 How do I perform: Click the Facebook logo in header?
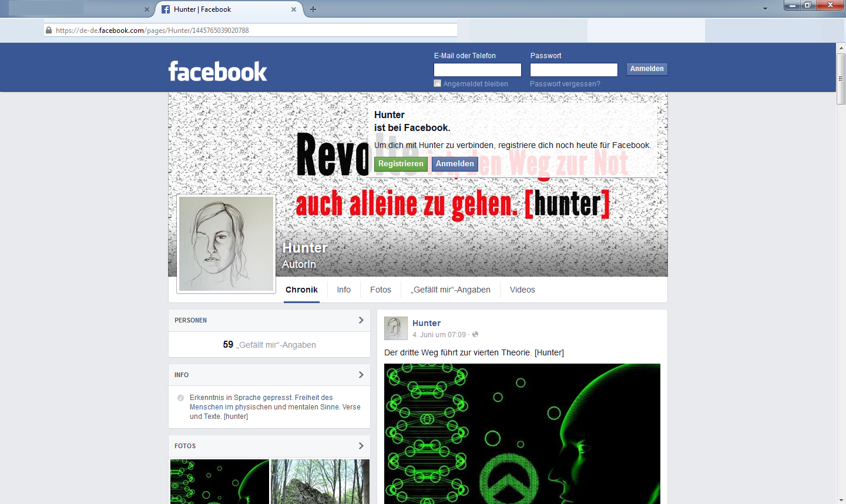click(x=217, y=71)
